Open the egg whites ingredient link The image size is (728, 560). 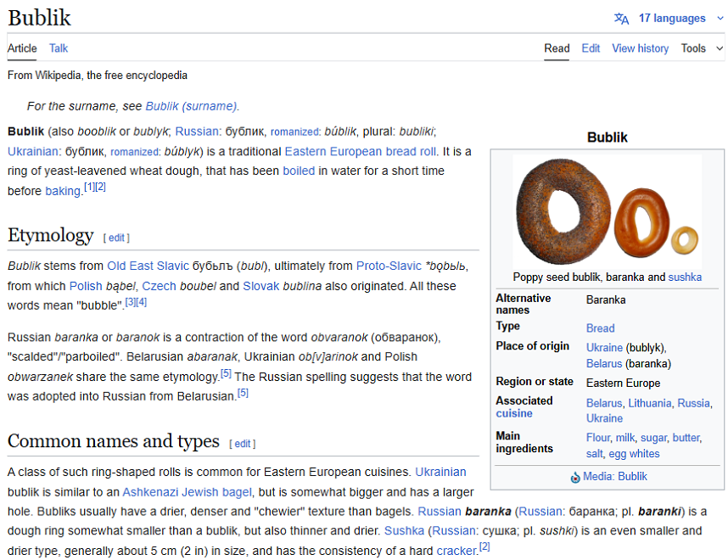[634, 454]
